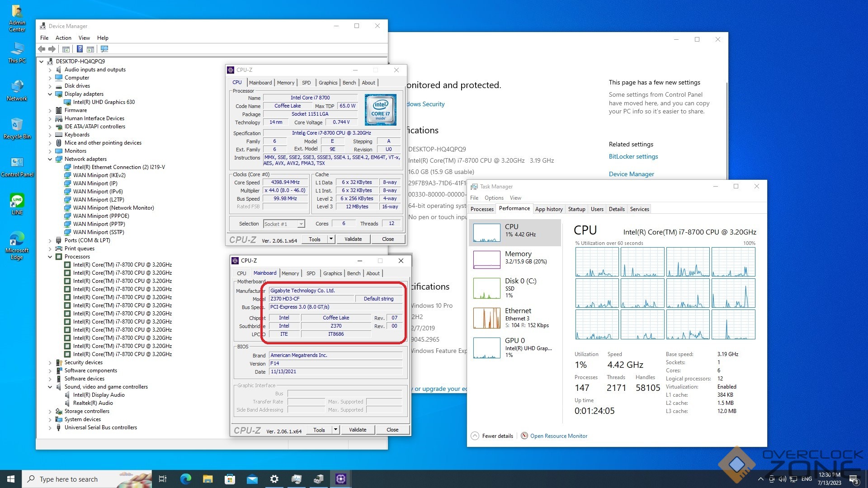Click Show/Hide Console Tree toolbar icon

point(66,49)
